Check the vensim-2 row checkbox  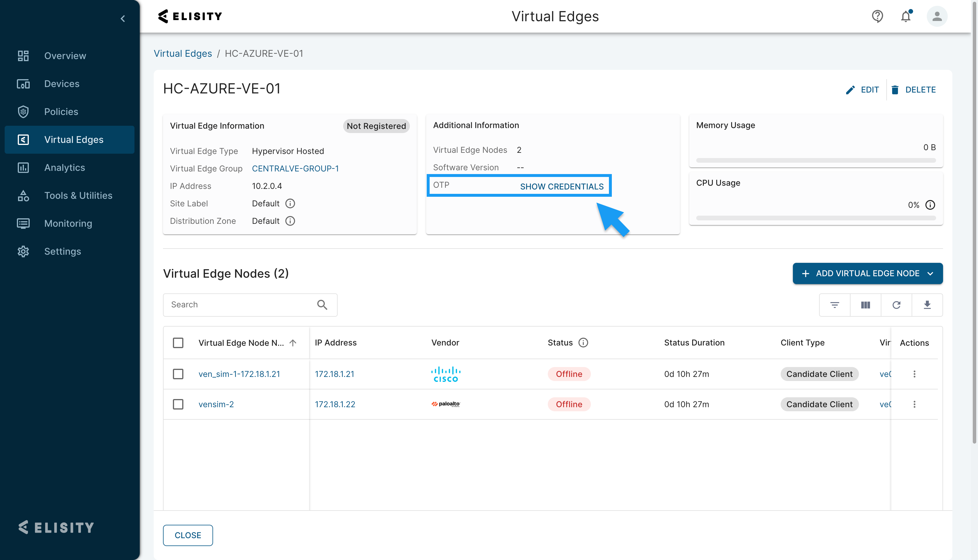click(178, 404)
